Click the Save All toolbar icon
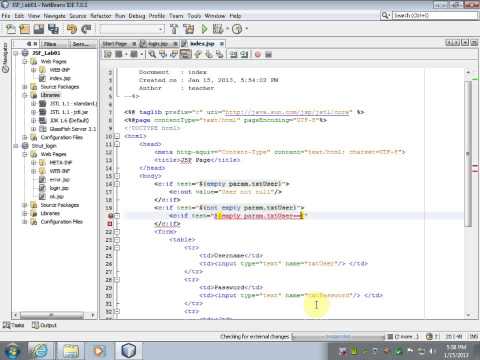The width and height of the screenshot is (480, 360). [53, 29]
